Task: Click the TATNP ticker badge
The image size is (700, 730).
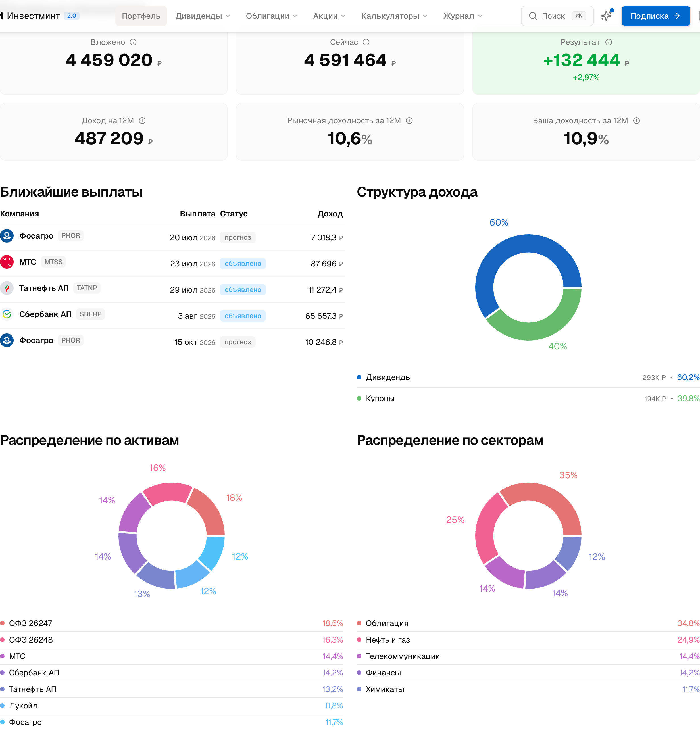Action: (x=87, y=288)
